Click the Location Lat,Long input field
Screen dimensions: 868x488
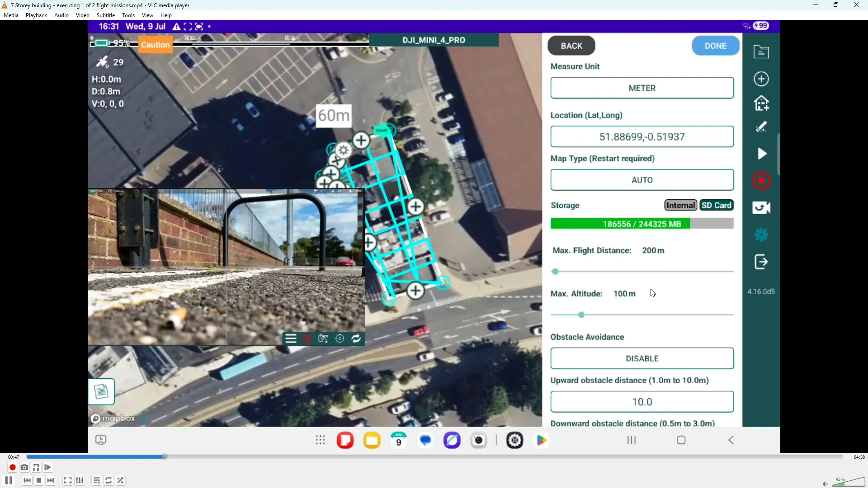(x=642, y=137)
